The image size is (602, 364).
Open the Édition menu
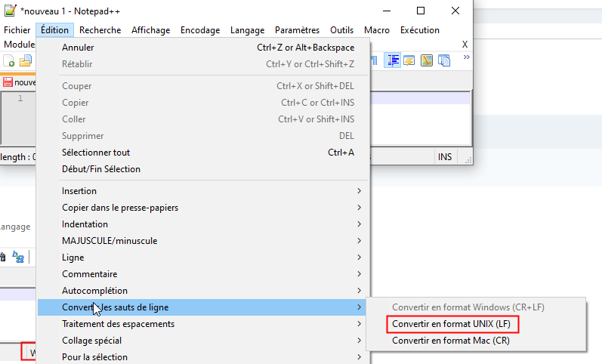[54, 30]
